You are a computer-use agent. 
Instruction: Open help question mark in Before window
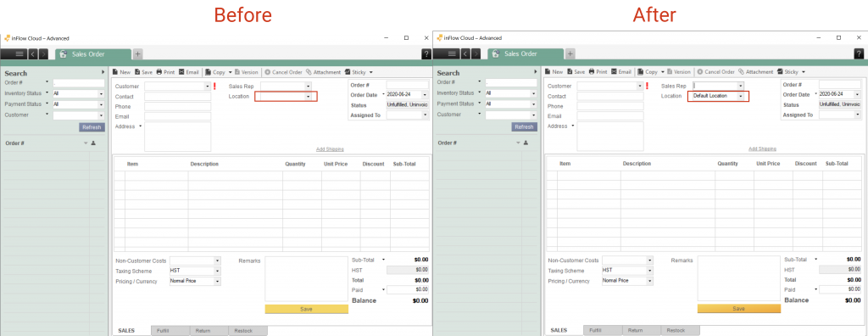pos(426,53)
